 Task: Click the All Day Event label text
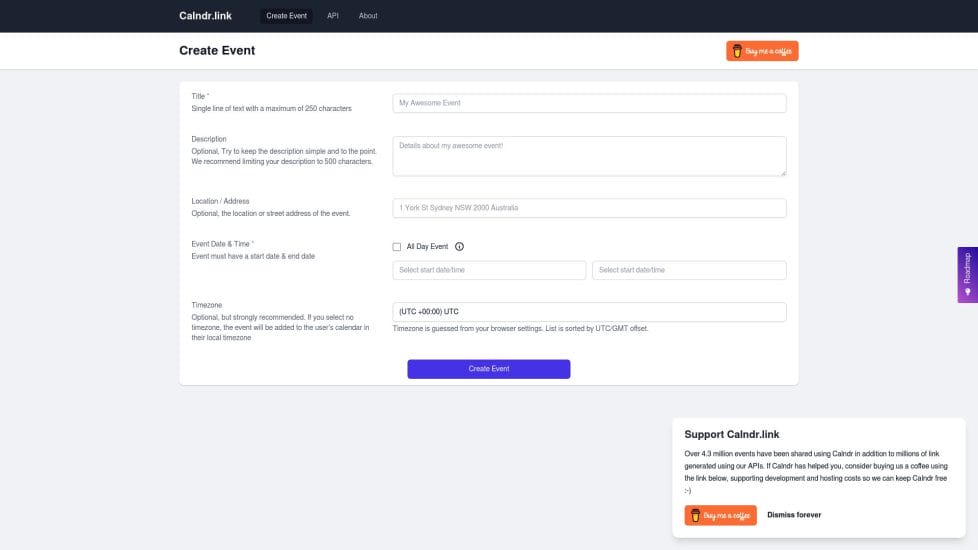(x=427, y=247)
